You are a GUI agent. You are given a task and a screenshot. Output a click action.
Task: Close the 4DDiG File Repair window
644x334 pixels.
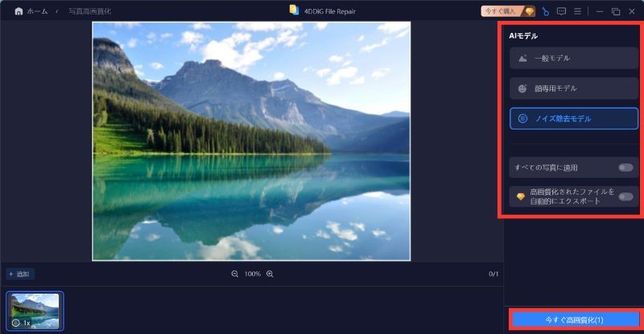pyautogui.click(x=632, y=11)
